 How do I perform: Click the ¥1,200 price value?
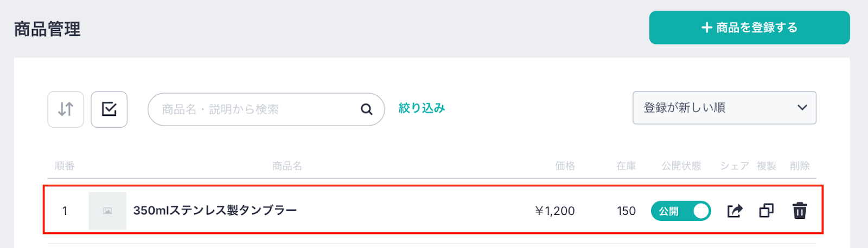coord(555,211)
